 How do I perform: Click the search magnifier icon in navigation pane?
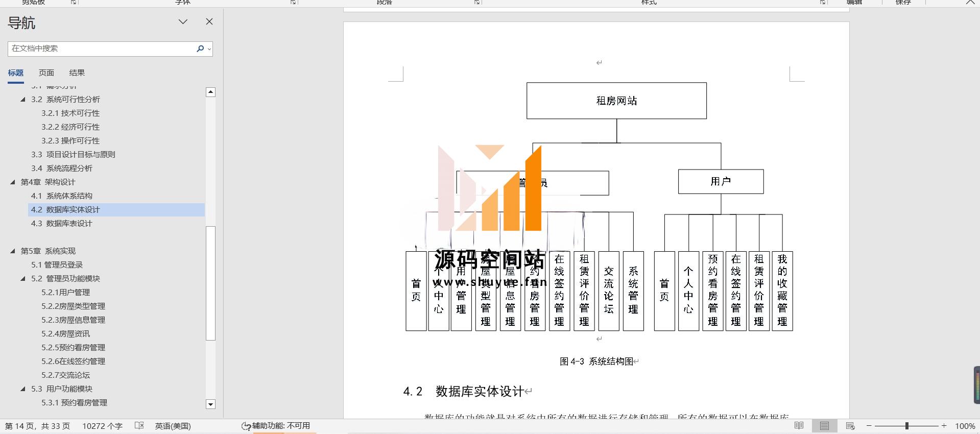(x=200, y=49)
